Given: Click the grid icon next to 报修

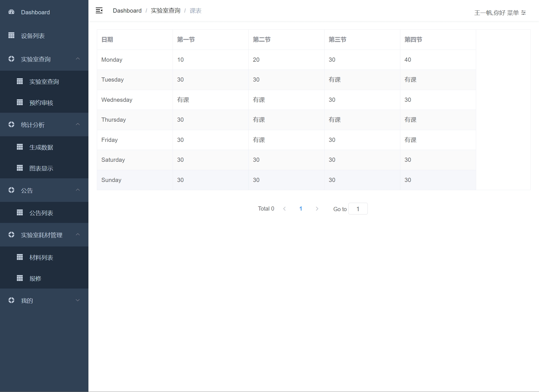Looking at the screenshot, I should (20, 278).
